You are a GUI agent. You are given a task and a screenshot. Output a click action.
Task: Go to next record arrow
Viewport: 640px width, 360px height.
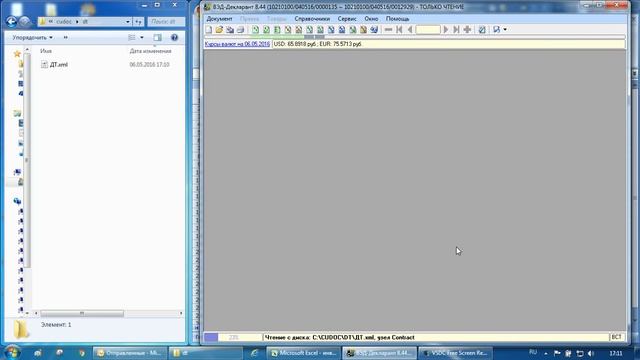point(446,29)
